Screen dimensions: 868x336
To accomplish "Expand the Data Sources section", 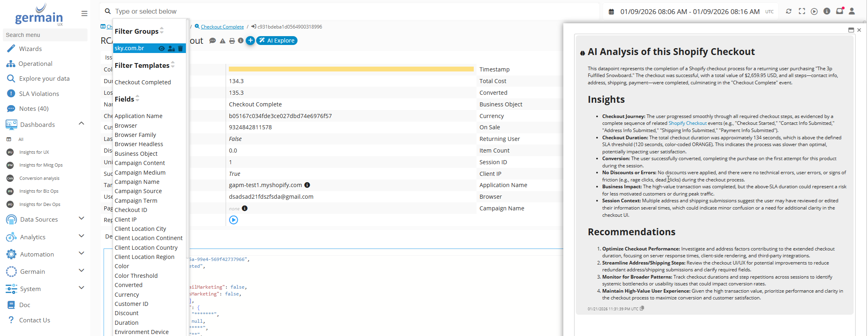I will [81, 218].
